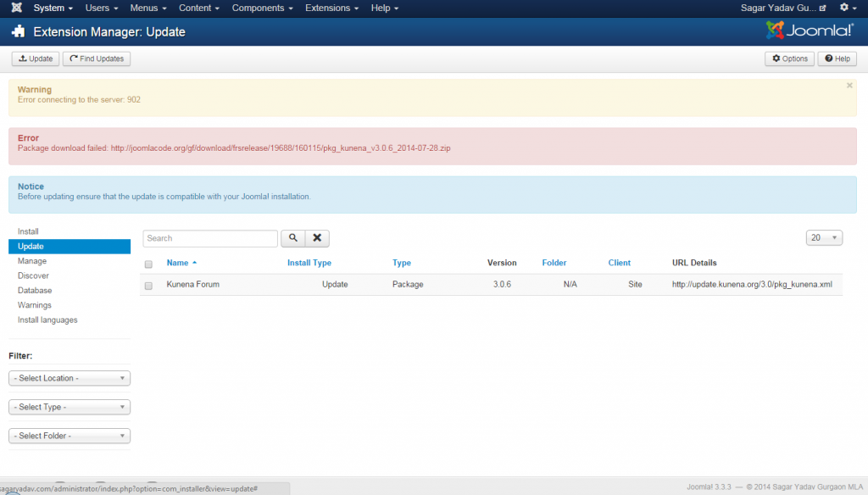Go to Manage in the sidebar

point(32,261)
